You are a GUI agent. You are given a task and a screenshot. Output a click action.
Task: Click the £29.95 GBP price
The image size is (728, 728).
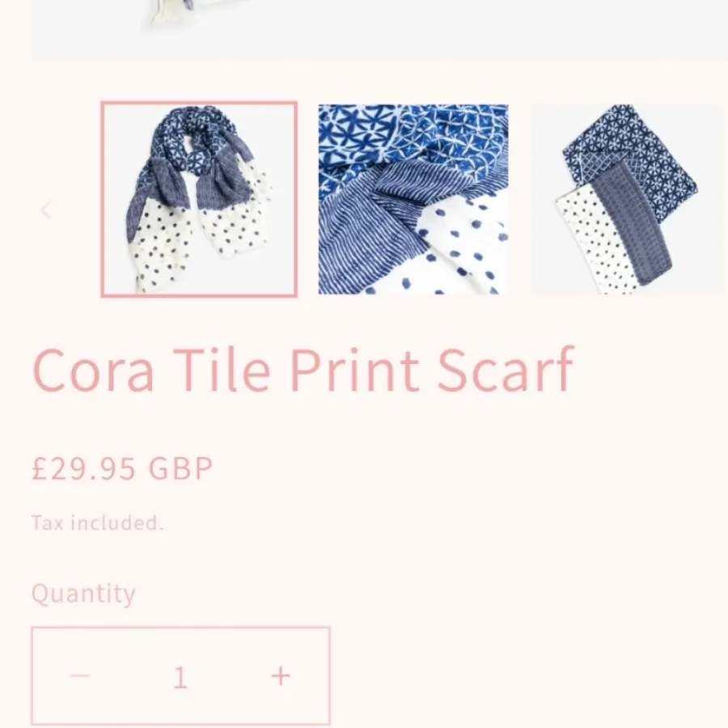click(x=122, y=468)
